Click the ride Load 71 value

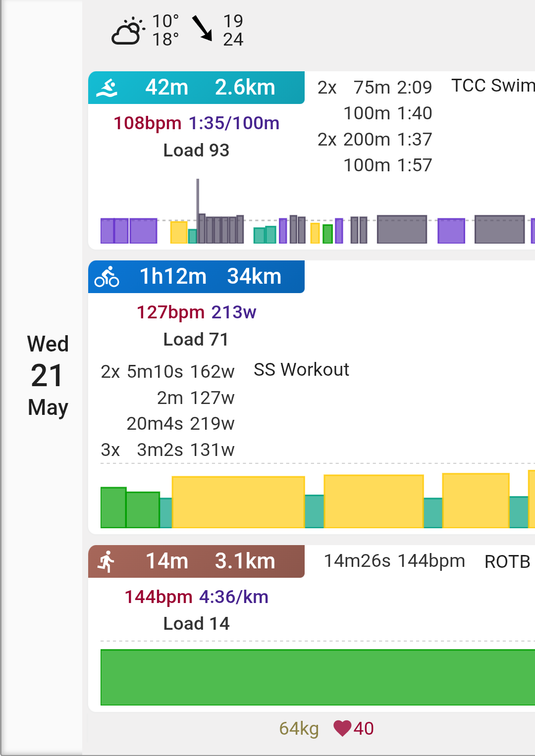tap(196, 340)
